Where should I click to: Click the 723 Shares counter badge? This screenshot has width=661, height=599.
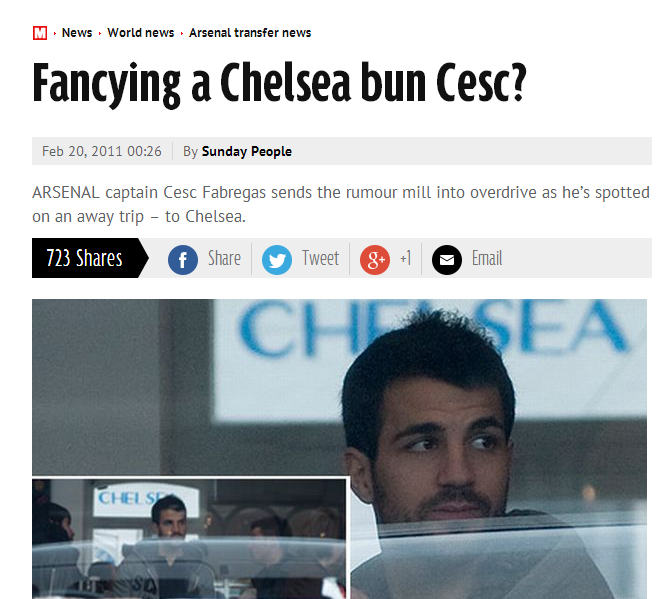click(90, 258)
